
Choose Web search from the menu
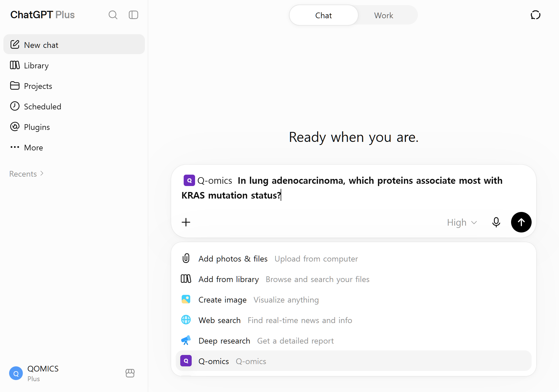(x=354, y=320)
